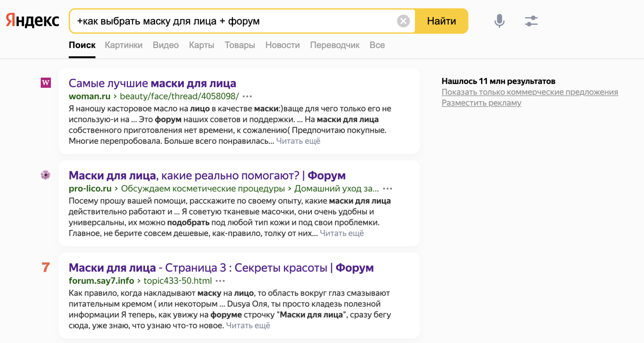Start voice search with the microphone icon

499,21
